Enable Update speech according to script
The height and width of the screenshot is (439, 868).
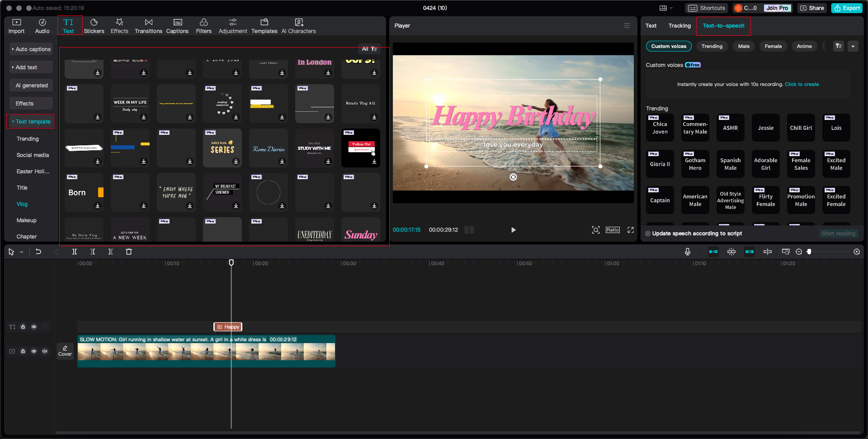click(x=648, y=234)
